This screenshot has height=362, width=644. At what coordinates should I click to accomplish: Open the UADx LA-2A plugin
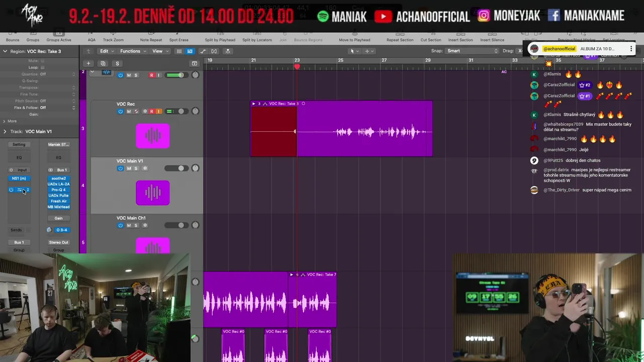coord(58,184)
